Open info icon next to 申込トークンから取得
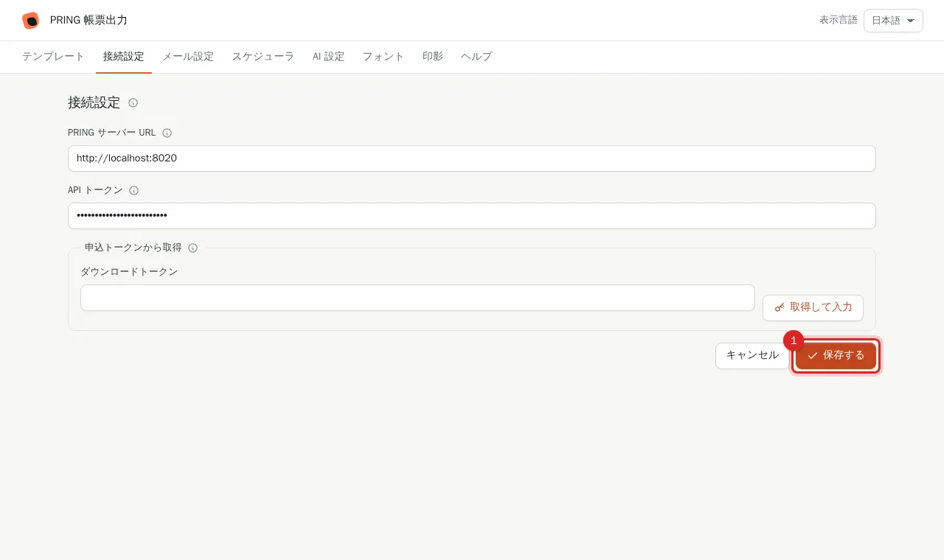Viewport: 944px width, 560px height. click(193, 248)
